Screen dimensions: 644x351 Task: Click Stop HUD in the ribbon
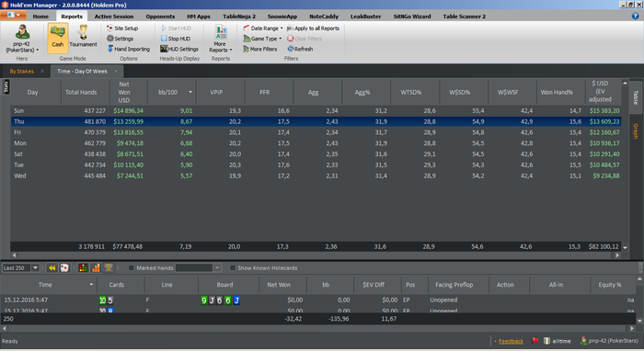(176, 39)
